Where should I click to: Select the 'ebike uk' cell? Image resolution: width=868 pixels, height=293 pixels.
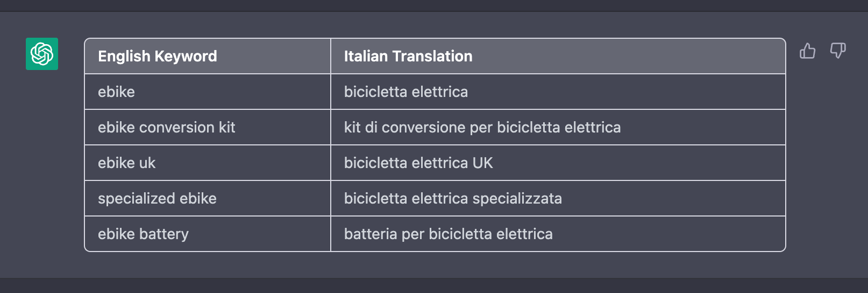[208, 163]
